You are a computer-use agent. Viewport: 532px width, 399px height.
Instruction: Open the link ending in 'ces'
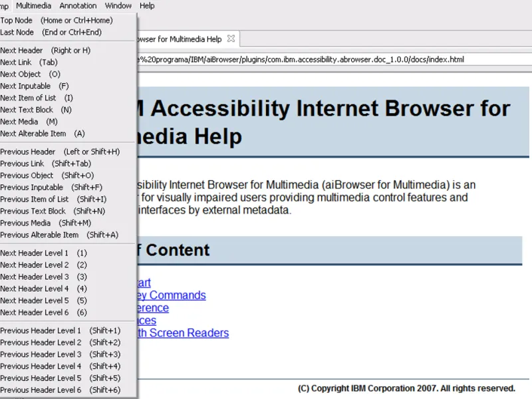pyautogui.click(x=146, y=321)
